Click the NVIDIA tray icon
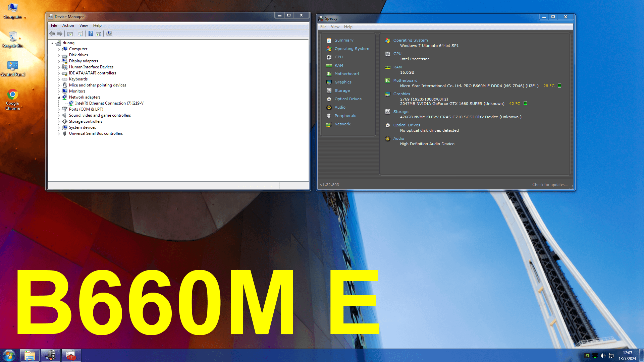The height and width of the screenshot is (362, 644). tap(587, 356)
